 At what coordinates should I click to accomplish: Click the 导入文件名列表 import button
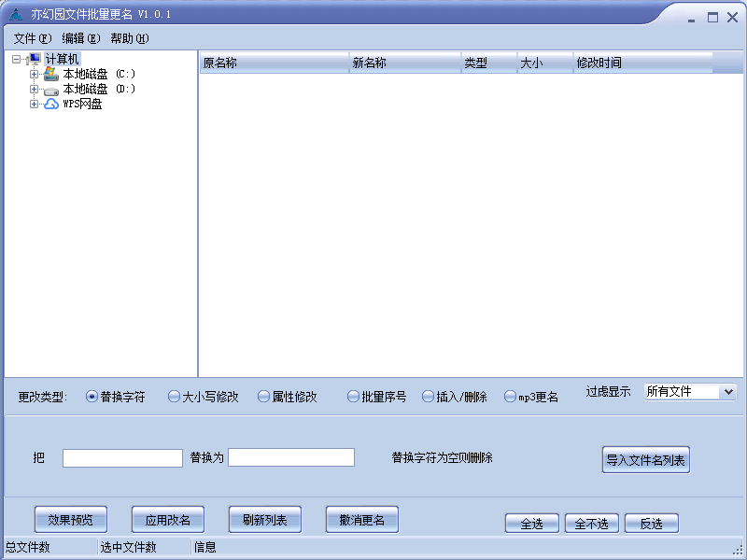coord(646,460)
